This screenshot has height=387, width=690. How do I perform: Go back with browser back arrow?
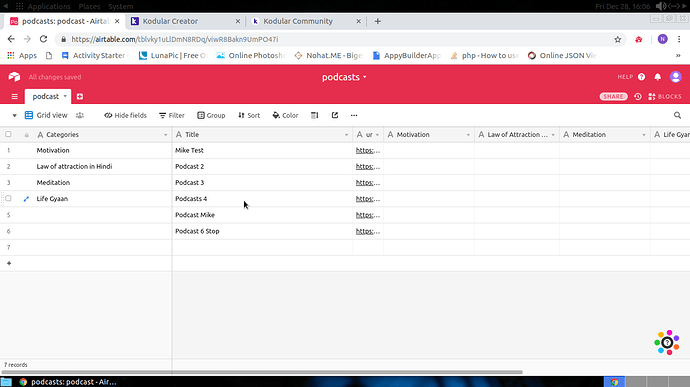(11, 39)
